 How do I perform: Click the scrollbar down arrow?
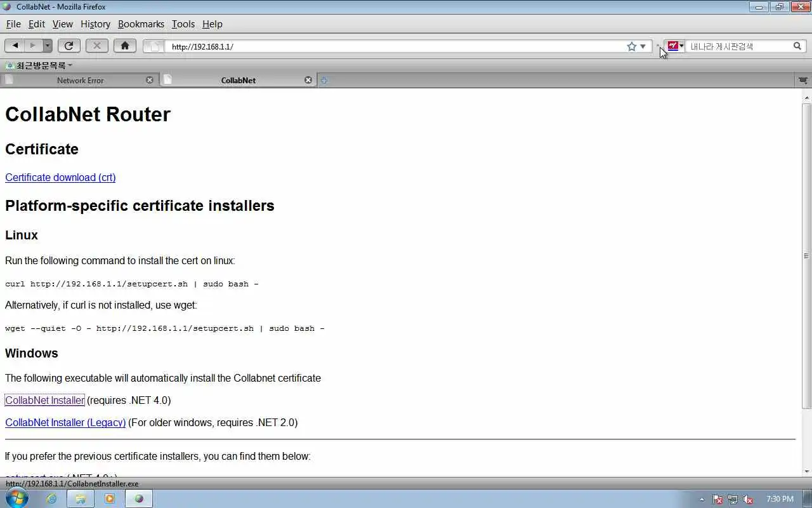pyautogui.click(x=806, y=472)
